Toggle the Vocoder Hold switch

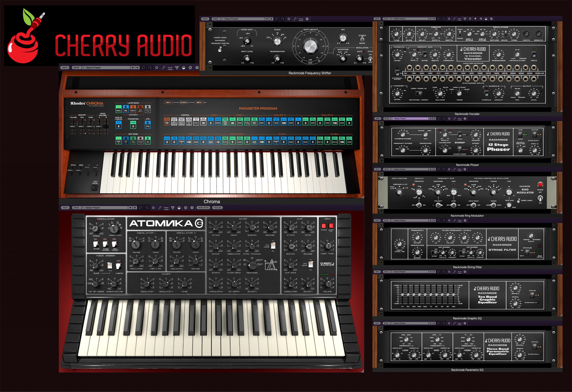[x=534, y=54]
